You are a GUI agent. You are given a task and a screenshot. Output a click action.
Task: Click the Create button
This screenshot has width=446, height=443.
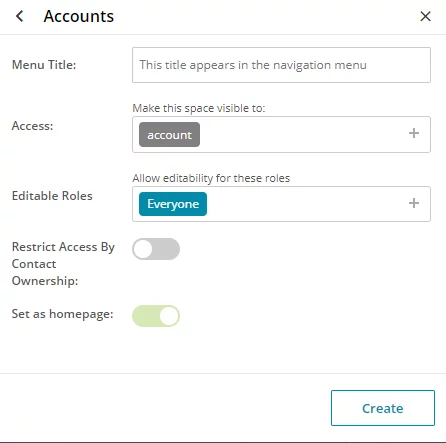(383, 408)
